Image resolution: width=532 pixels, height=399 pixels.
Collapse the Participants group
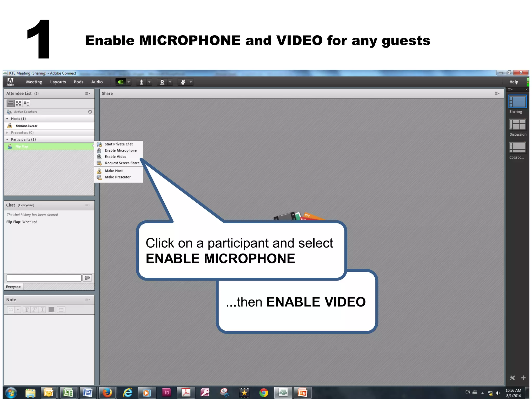(x=7, y=139)
